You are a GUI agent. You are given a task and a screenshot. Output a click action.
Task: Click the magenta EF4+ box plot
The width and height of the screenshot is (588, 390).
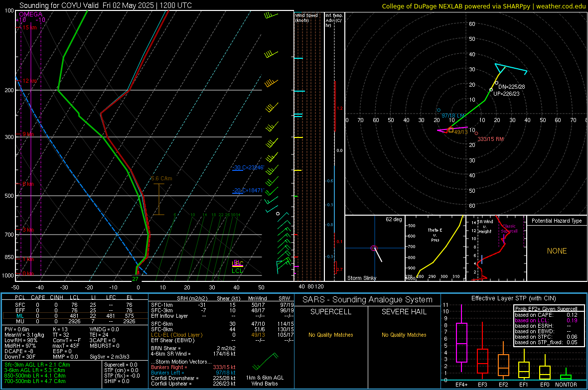coord(461,338)
